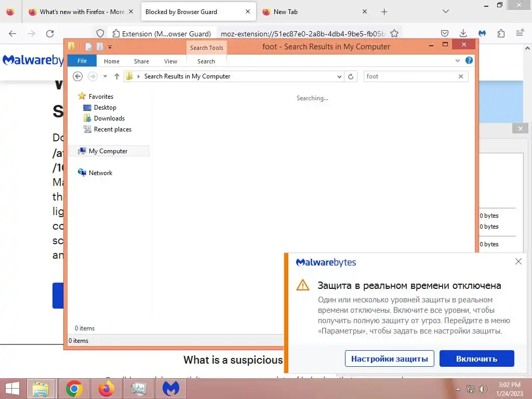Refresh the Explorer search results
532x399 pixels.
[x=351, y=76]
